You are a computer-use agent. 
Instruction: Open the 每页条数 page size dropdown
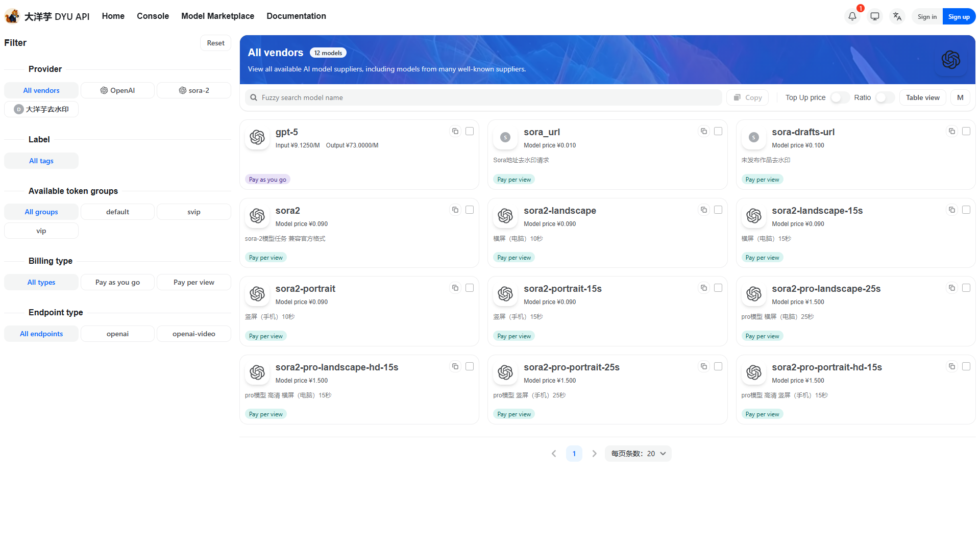(x=638, y=453)
